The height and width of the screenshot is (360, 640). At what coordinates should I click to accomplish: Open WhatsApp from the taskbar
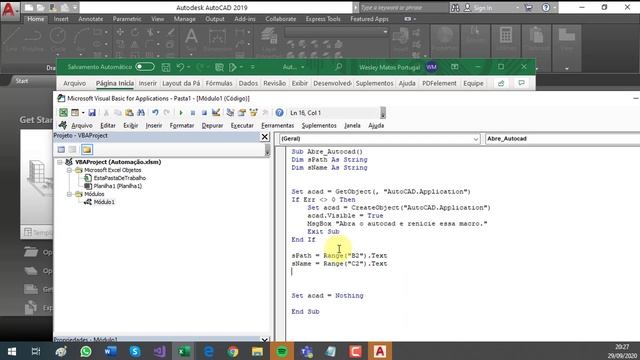tap(86, 351)
